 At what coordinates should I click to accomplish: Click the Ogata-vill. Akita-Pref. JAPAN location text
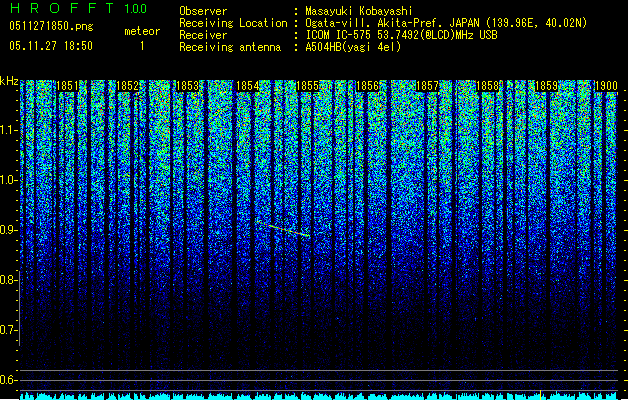[446, 23]
